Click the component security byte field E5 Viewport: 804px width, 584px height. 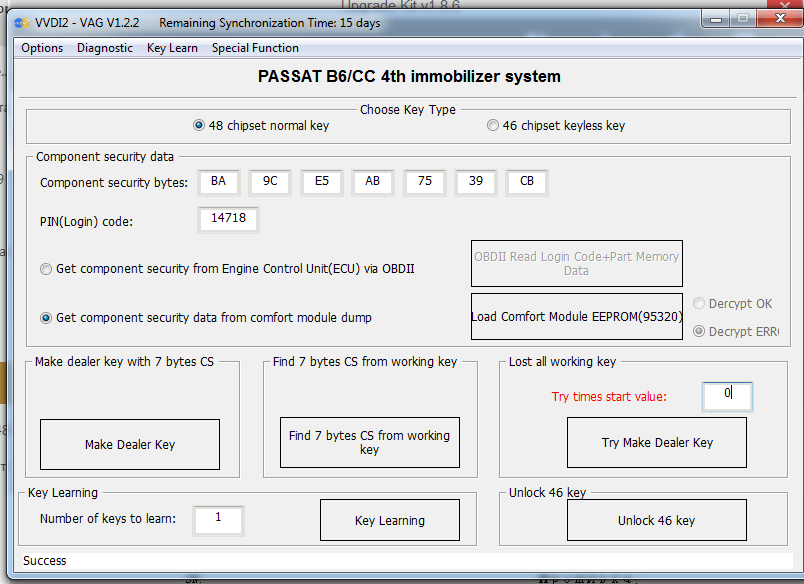321,182
